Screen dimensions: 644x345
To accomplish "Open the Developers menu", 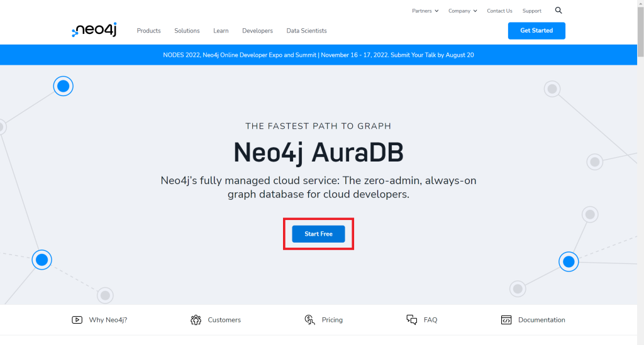I will click(x=257, y=31).
